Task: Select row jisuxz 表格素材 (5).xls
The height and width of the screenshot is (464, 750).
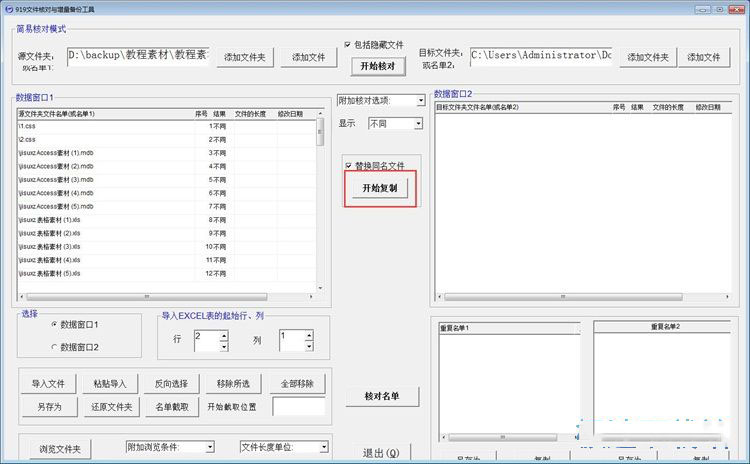Action: point(166,273)
